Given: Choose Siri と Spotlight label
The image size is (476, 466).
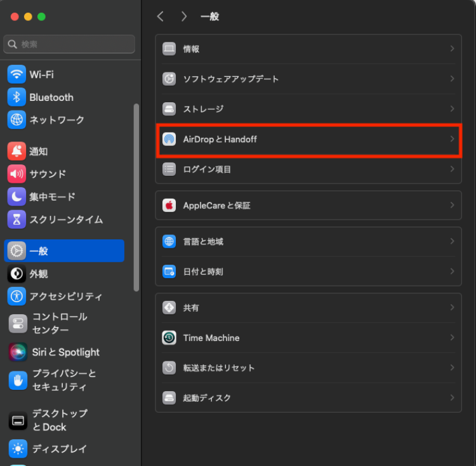Looking at the screenshot, I should click(66, 352).
